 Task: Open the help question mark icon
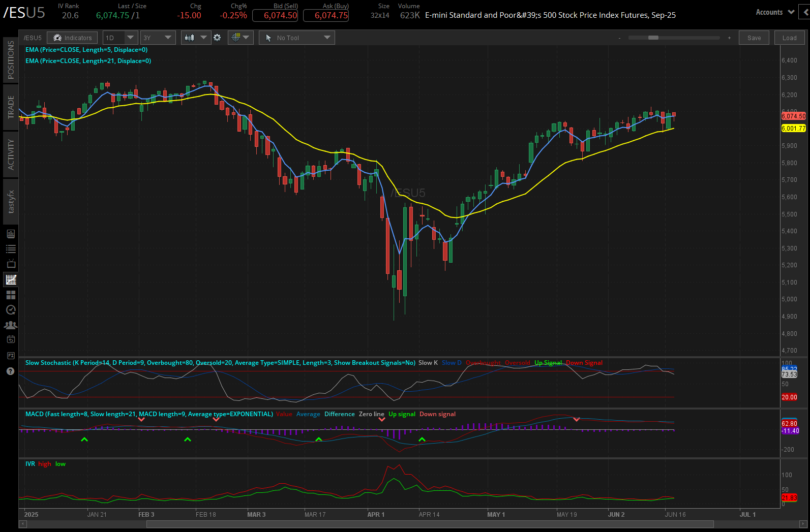pos(10,371)
